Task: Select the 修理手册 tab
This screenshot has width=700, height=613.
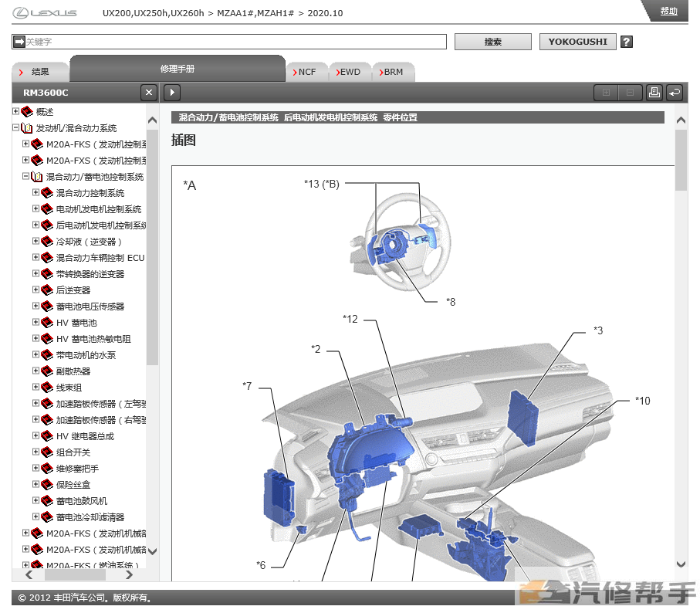Action: click(x=178, y=69)
